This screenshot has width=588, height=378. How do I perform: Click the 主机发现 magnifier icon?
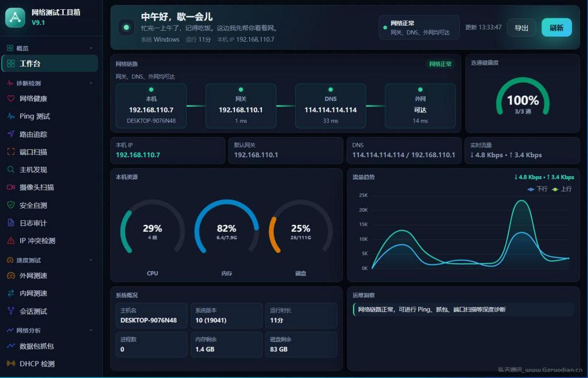point(11,170)
